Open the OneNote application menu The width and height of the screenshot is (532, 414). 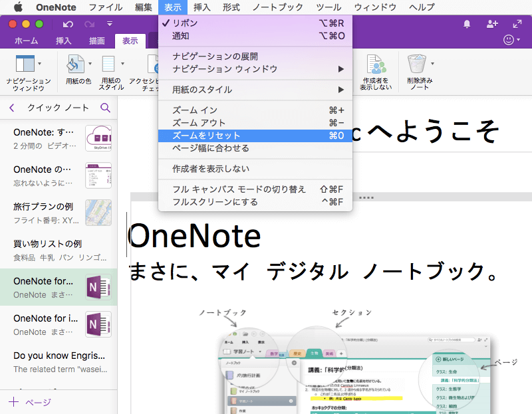[x=56, y=7]
